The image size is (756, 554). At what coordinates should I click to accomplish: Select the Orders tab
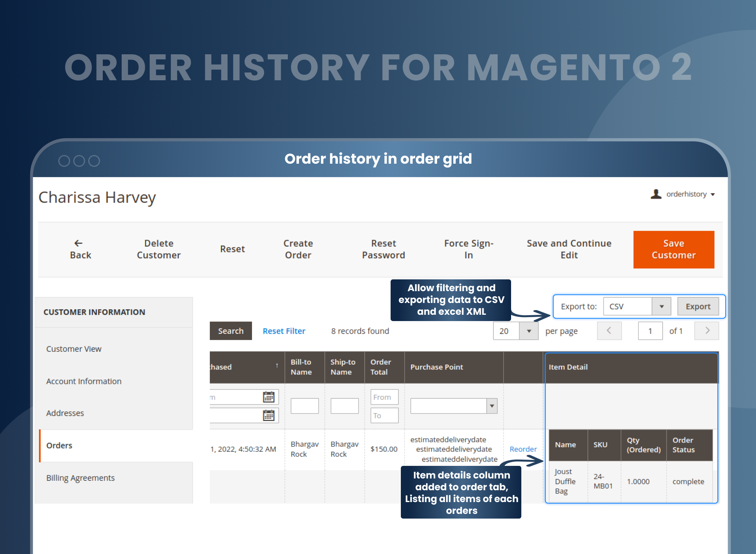click(x=116, y=445)
